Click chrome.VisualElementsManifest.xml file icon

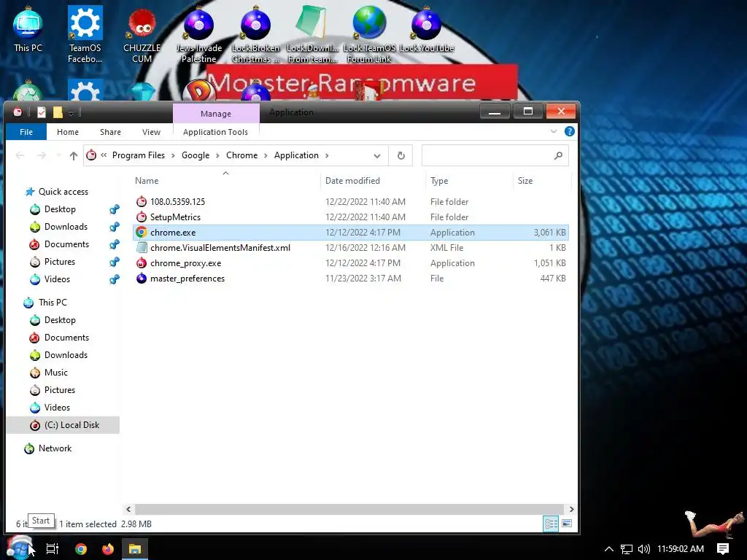[x=142, y=248]
